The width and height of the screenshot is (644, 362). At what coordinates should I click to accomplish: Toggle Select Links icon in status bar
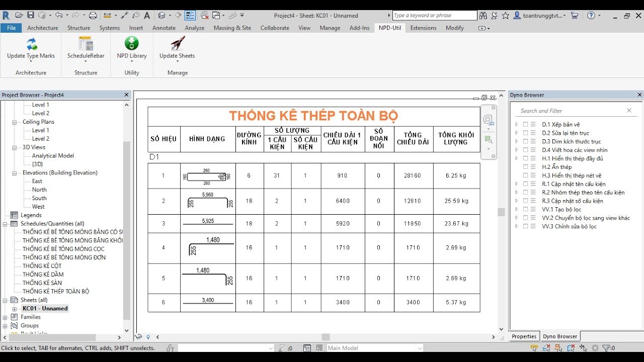534,348
